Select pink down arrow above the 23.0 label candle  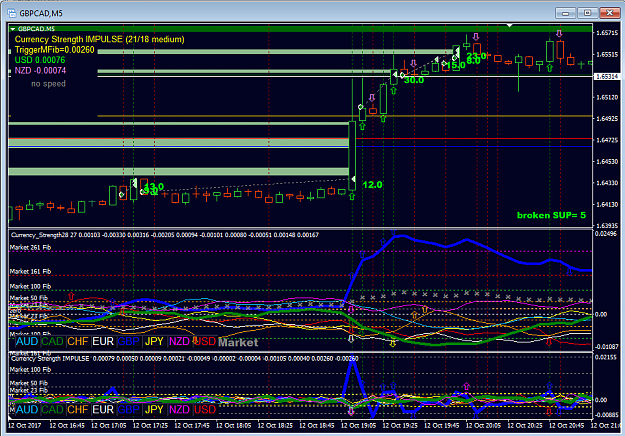476,37
